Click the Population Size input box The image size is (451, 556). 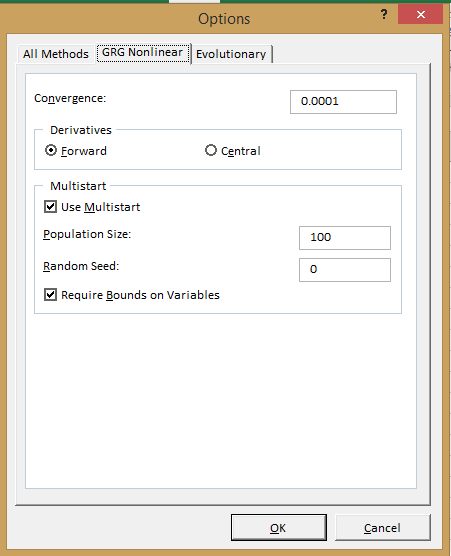[345, 238]
